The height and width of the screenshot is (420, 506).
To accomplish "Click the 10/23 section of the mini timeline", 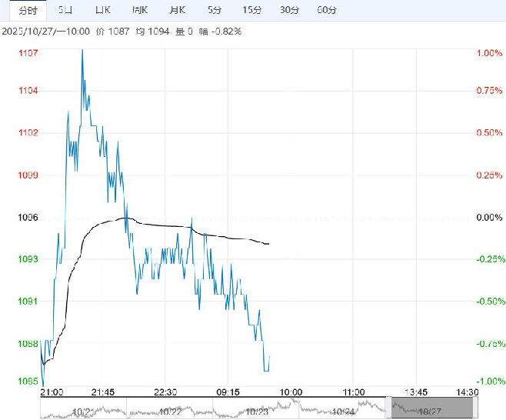I will tap(257, 409).
